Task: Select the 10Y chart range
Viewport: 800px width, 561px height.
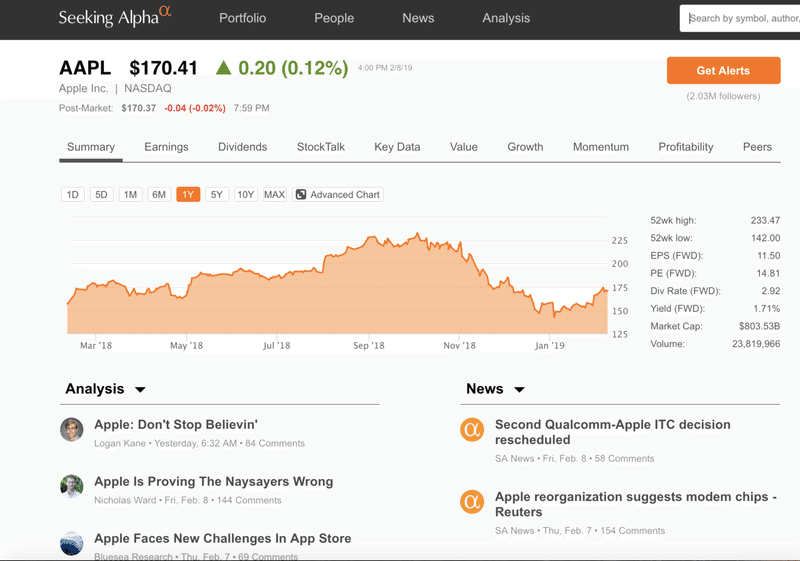Action: 245,194
